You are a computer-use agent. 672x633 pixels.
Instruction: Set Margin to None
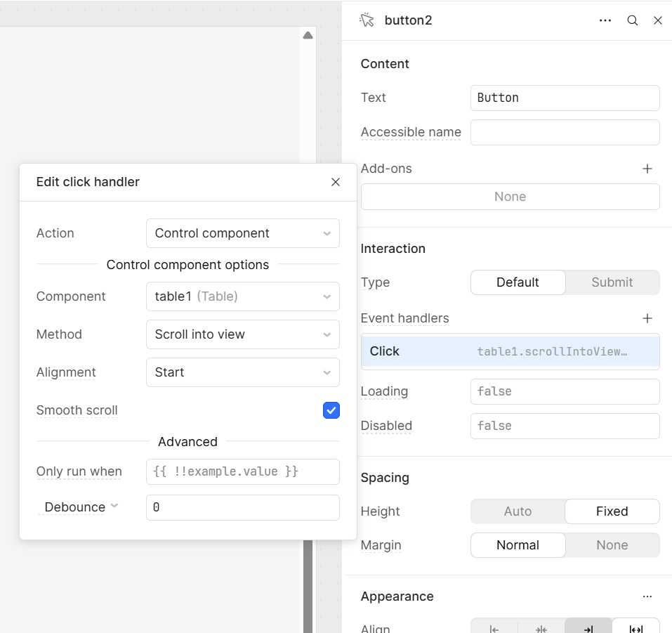click(612, 545)
